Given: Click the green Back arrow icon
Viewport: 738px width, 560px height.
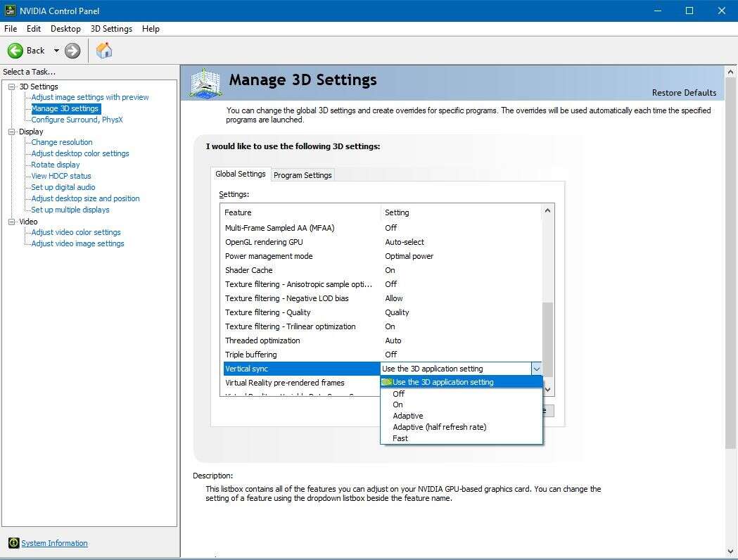Looking at the screenshot, I should pyautogui.click(x=15, y=51).
